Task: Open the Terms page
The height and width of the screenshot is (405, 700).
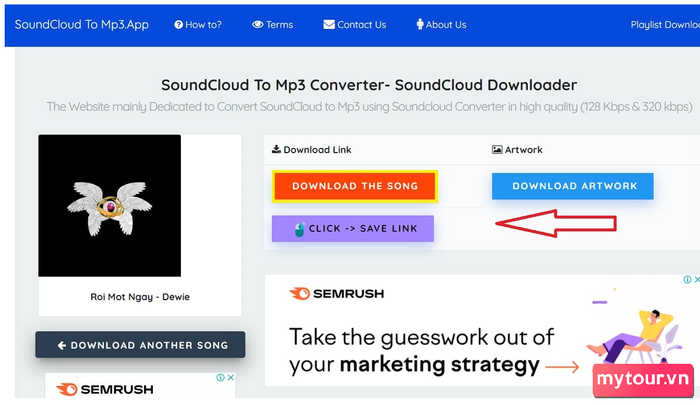Action: pos(272,25)
